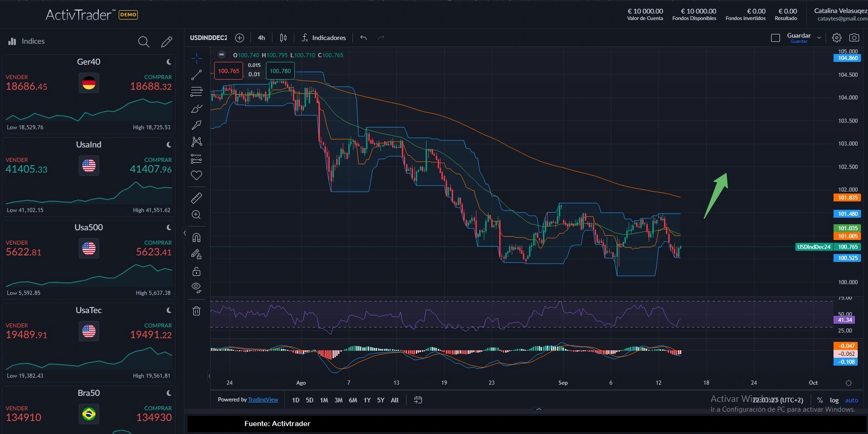Viewport: 868px width, 434px height.
Task: Open the 4h timeframe dropdown
Action: pos(261,38)
